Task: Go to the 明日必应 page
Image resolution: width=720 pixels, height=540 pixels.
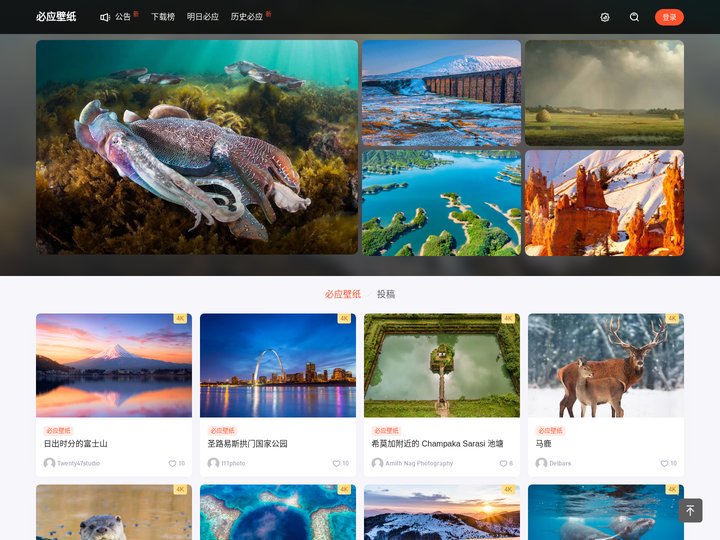Action: pos(202,17)
